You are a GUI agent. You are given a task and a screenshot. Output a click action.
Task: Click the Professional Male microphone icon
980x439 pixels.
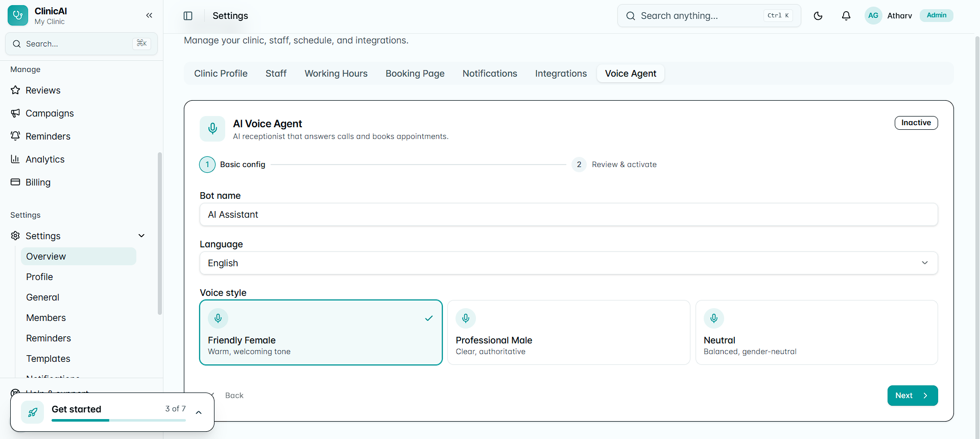[x=466, y=318]
